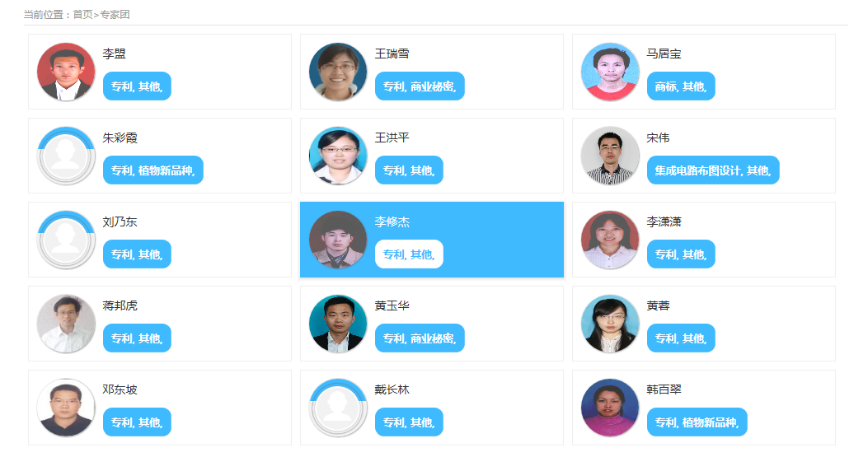The width and height of the screenshot is (868, 457).
Task: Click 宋伟's profile photo
Action: tap(610, 156)
